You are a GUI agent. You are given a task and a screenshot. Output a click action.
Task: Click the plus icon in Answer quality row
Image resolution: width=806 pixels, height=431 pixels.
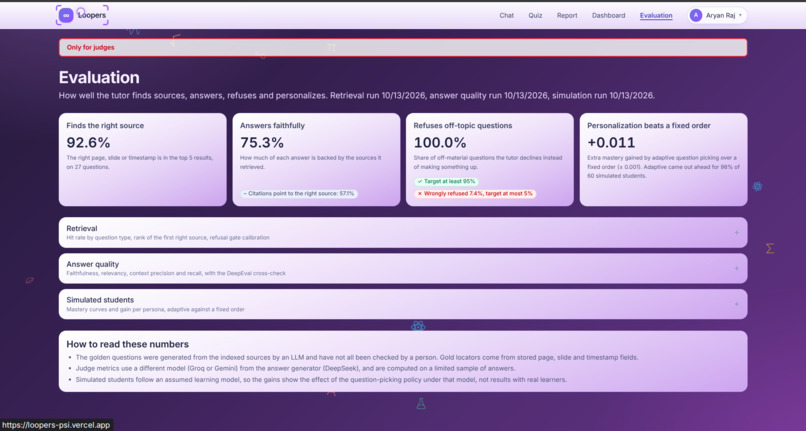[736, 268]
